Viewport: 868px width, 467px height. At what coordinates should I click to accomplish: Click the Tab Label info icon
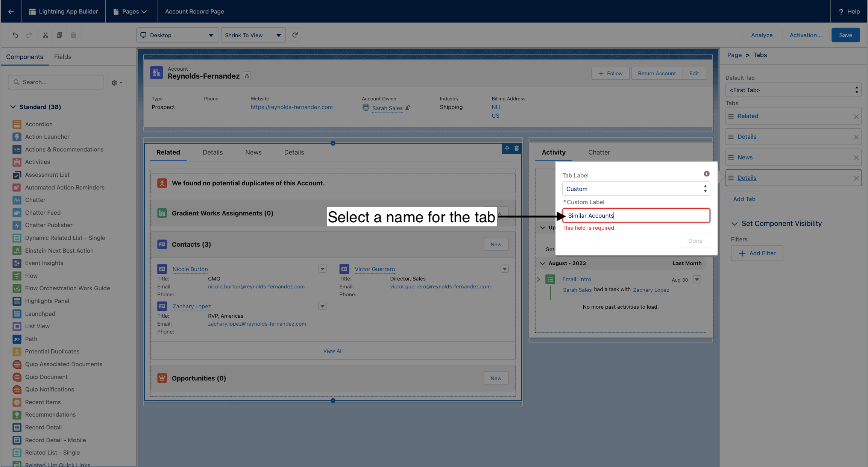[706, 174]
